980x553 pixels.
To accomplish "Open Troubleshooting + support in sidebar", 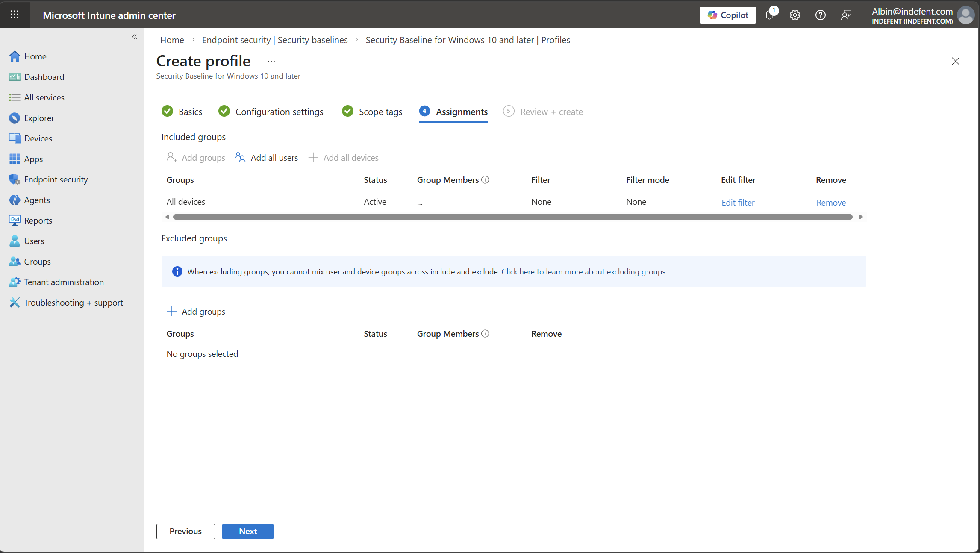I will [x=73, y=303].
